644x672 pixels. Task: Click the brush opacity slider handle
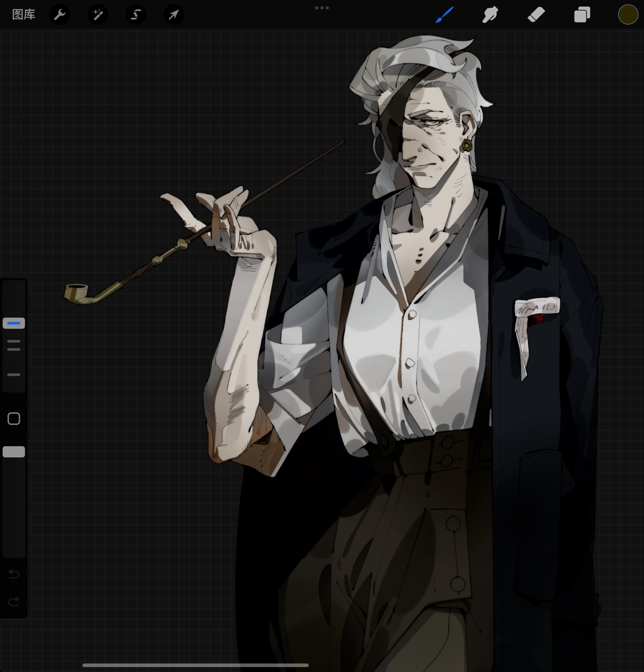coord(14,452)
